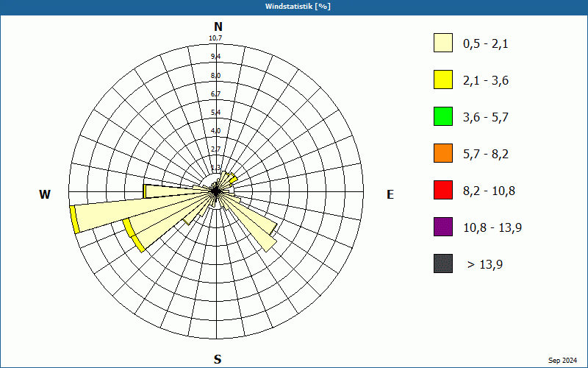The height and width of the screenshot is (368, 588).
Task: Click the 0,5 - 2,1 legend text
Action: (x=486, y=44)
